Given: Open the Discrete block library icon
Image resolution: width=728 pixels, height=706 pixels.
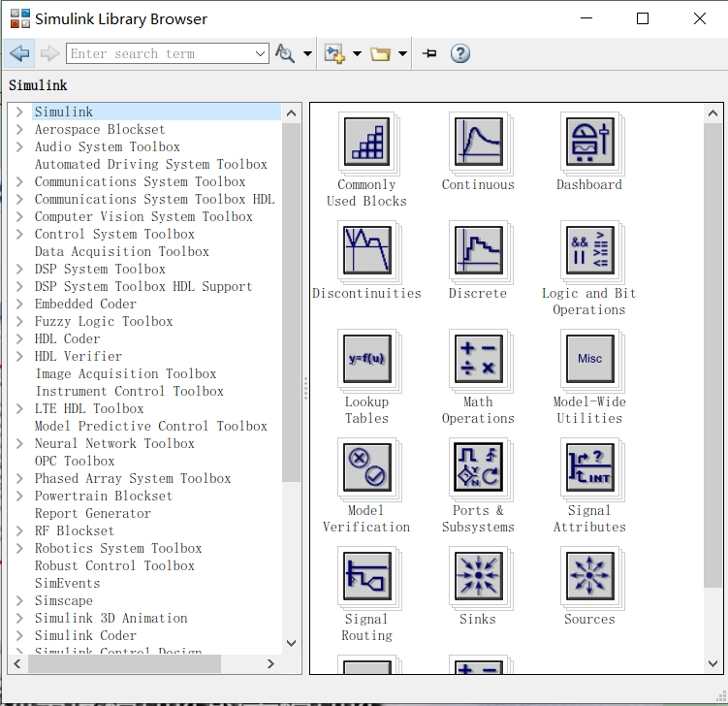Looking at the screenshot, I should [x=478, y=250].
